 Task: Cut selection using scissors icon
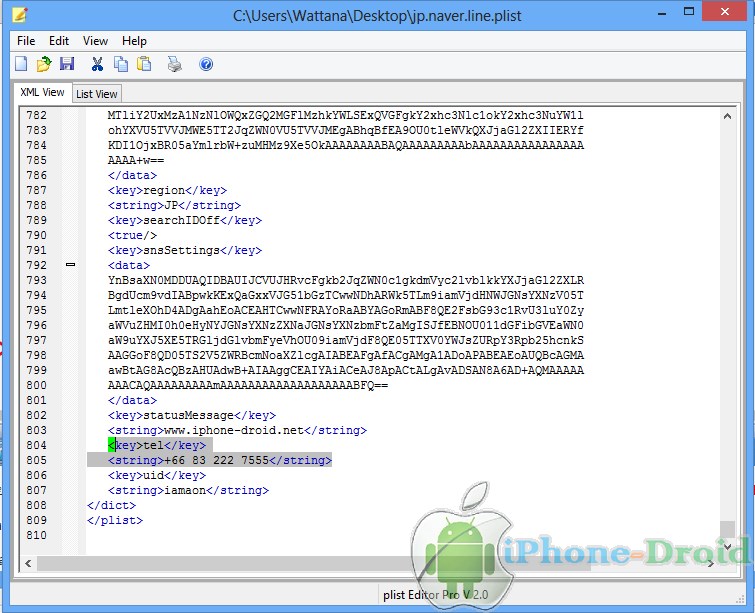click(x=97, y=64)
